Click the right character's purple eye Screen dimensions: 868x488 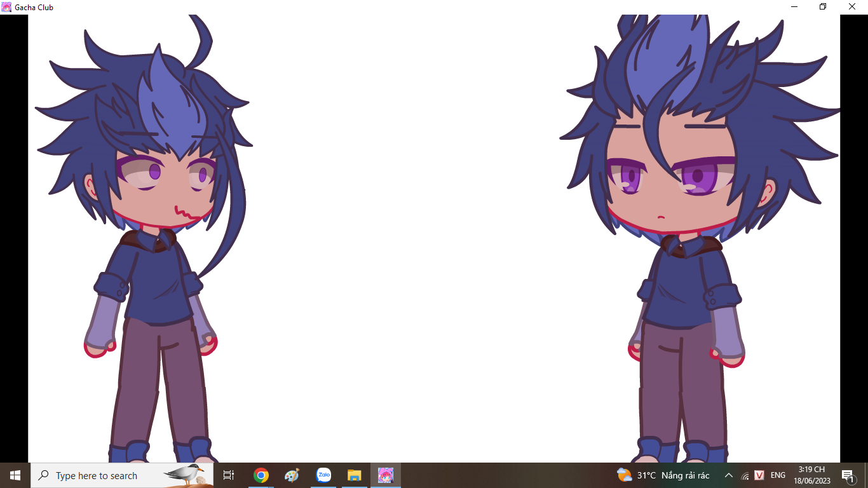tap(699, 176)
